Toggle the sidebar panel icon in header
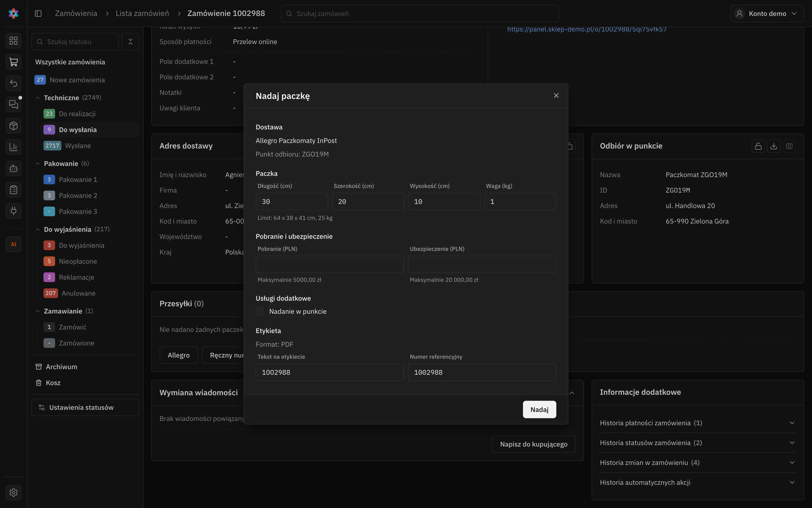 (38, 14)
